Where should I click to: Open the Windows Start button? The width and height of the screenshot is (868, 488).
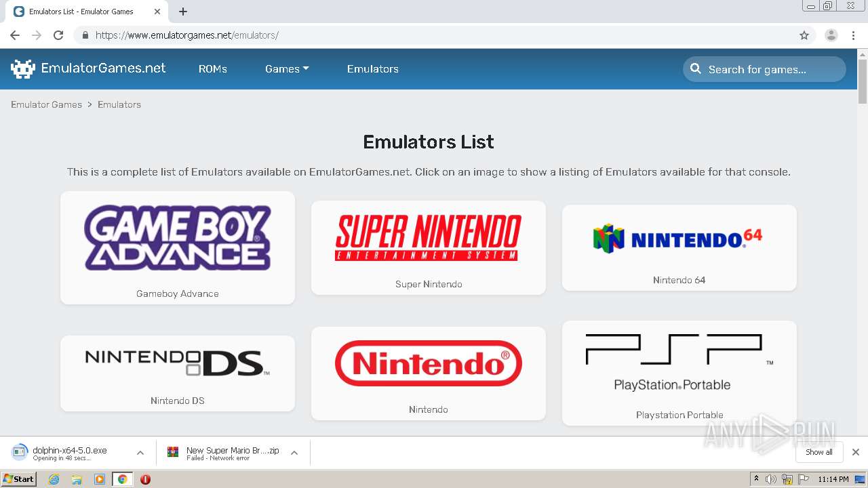click(x=18, y=479)
